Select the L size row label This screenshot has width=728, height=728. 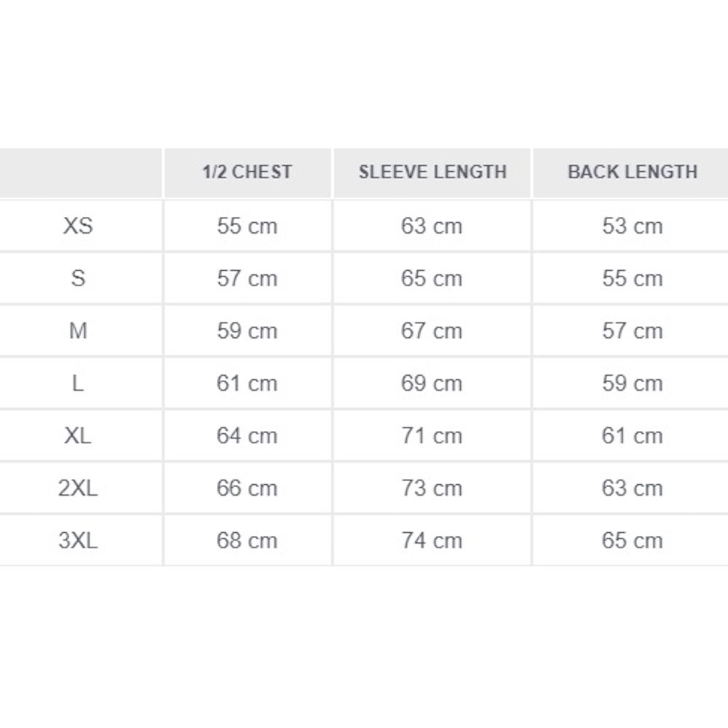(78, 383)
